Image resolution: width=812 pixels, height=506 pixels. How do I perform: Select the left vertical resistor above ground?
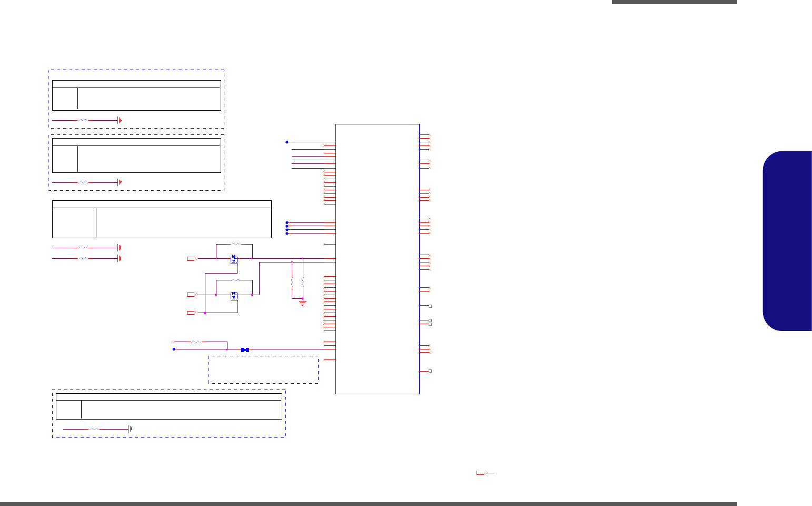point(292,283)
